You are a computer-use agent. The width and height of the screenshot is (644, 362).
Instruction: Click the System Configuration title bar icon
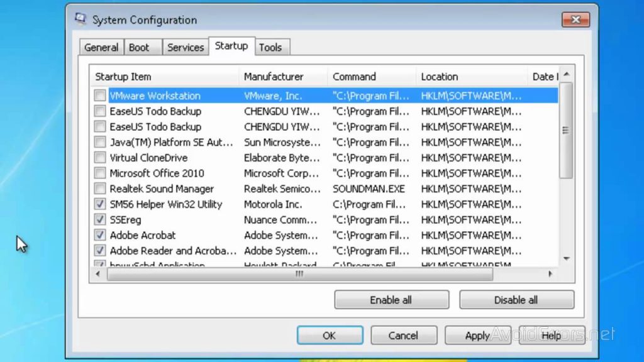point(80,19)
